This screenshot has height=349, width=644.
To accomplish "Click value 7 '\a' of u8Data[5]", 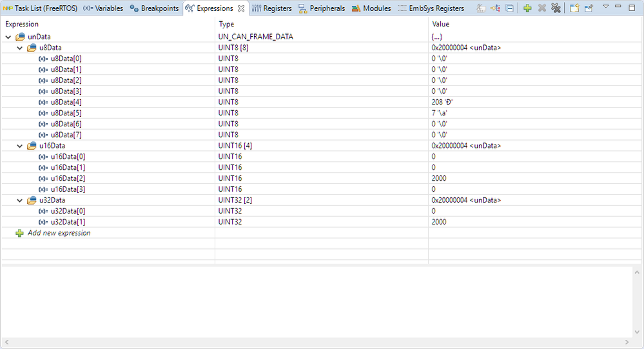I will coord(439,113).
